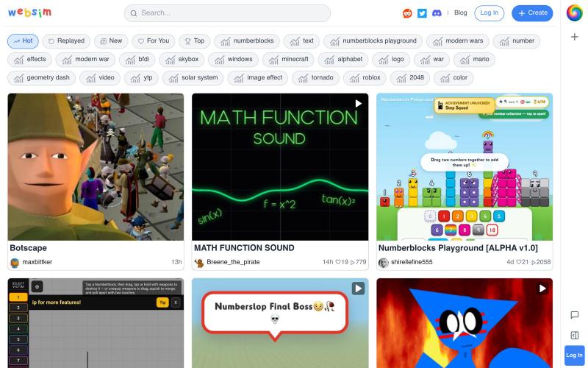The height and width of the screenshot is (368, 588).
Task: Select victim 1 in sandbox card
Action: [18, 297]
